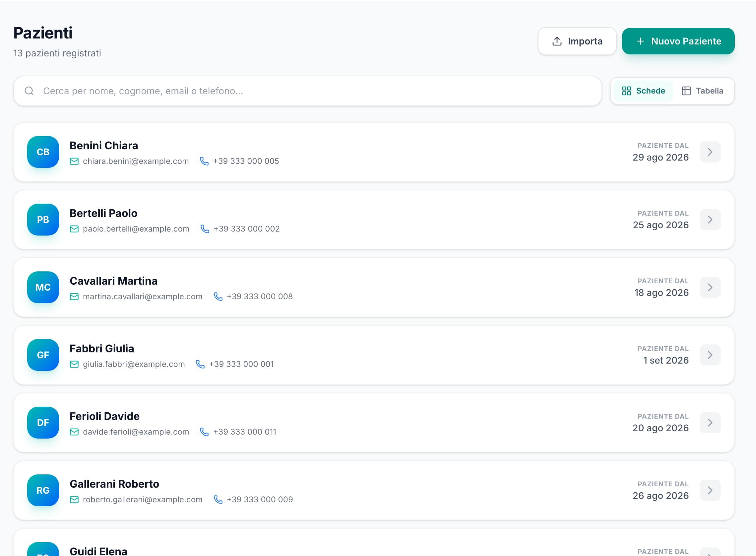The height and width of the screenshot is (556, 756).
Task: Click the date 1 set 2026
Action: pos(666,360)
